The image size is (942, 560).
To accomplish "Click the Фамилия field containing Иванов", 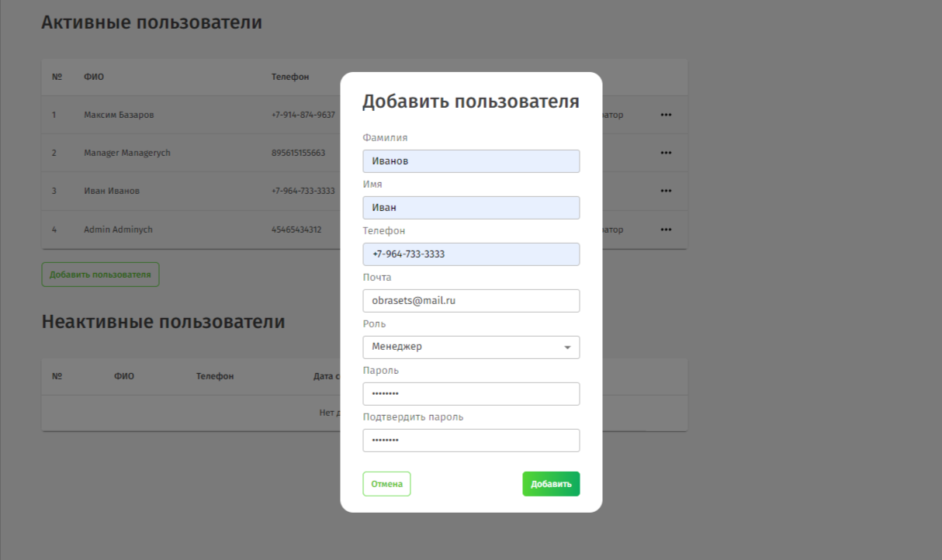I will coord(471,161).
